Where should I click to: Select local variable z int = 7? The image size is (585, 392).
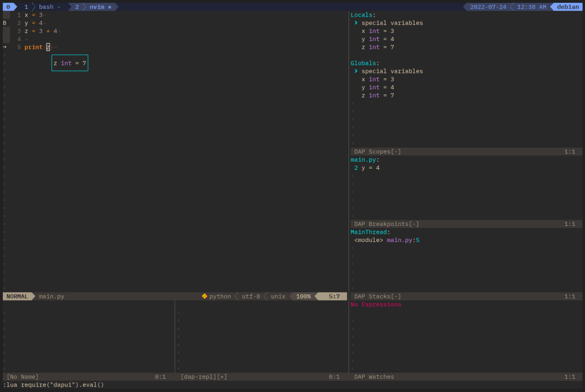point(378,47)
